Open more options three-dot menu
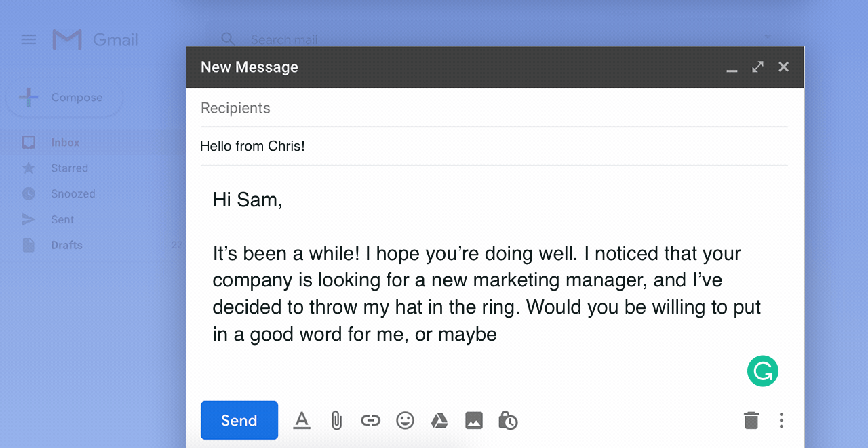 pyautogui.click(x=781, y=421)
